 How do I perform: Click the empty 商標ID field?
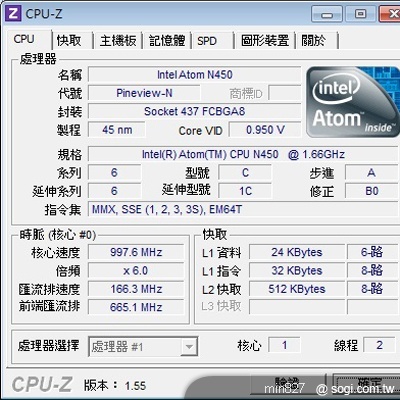tap(285, 93)
